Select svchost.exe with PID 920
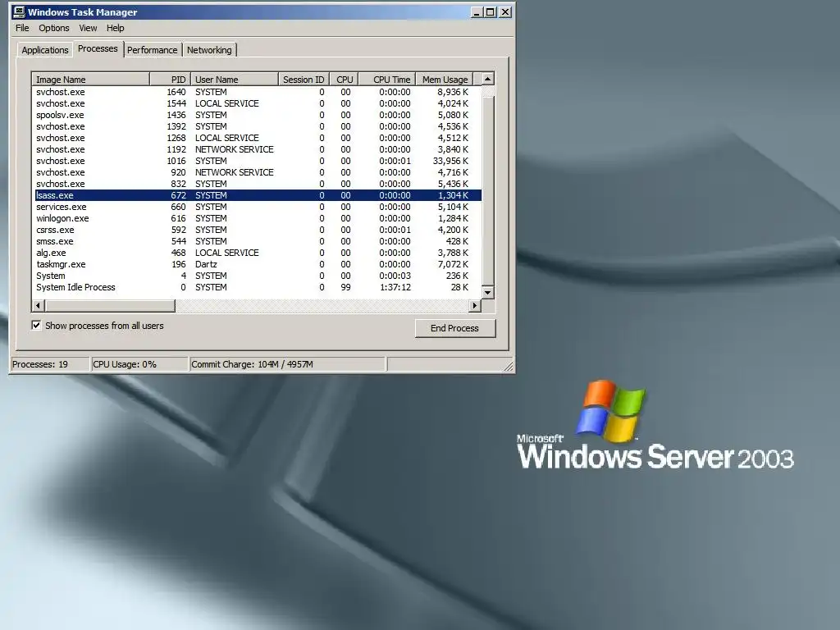 pos(257,172)
